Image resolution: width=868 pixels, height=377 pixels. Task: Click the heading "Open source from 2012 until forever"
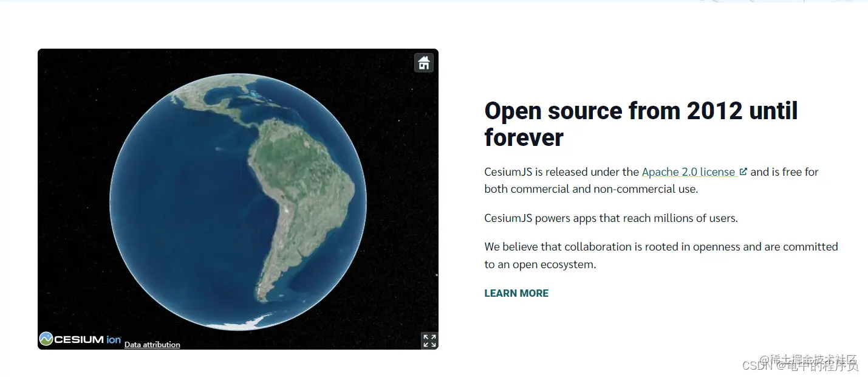[x=641, y=124]
